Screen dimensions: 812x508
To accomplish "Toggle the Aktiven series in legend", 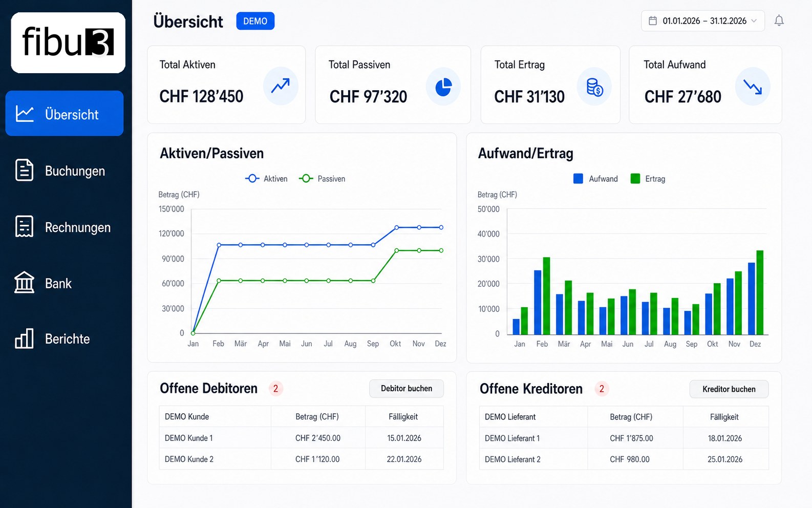I will click(266, 179).
